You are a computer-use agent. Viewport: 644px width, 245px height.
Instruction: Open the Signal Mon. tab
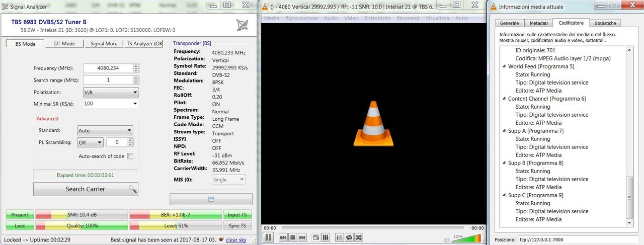pos(104,44)
